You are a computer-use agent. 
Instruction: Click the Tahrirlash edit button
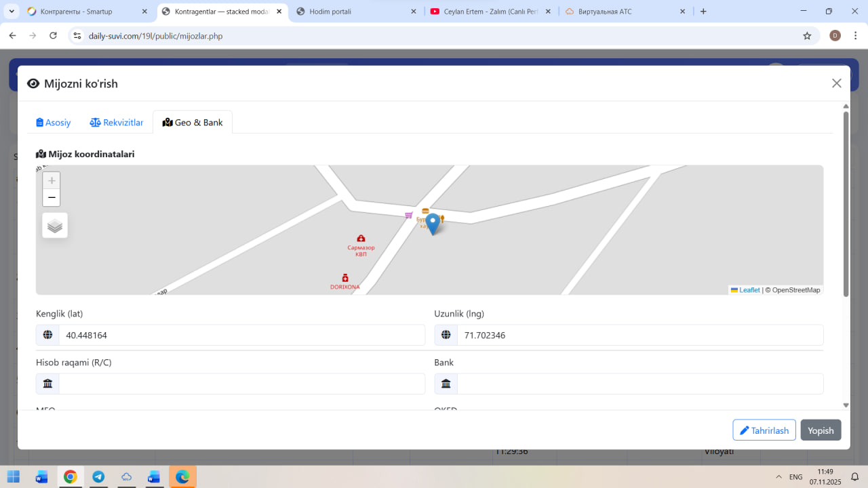tap(764, 430)
